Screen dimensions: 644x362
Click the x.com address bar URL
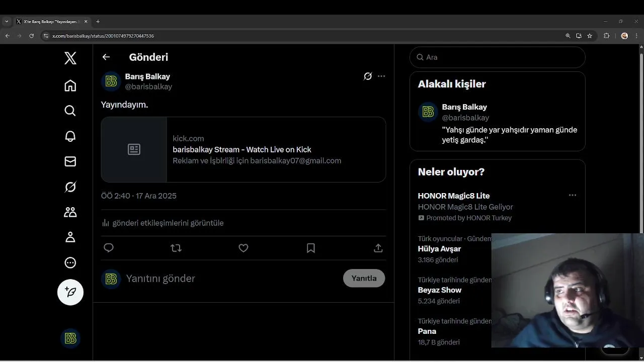click(x=103, y=36)
